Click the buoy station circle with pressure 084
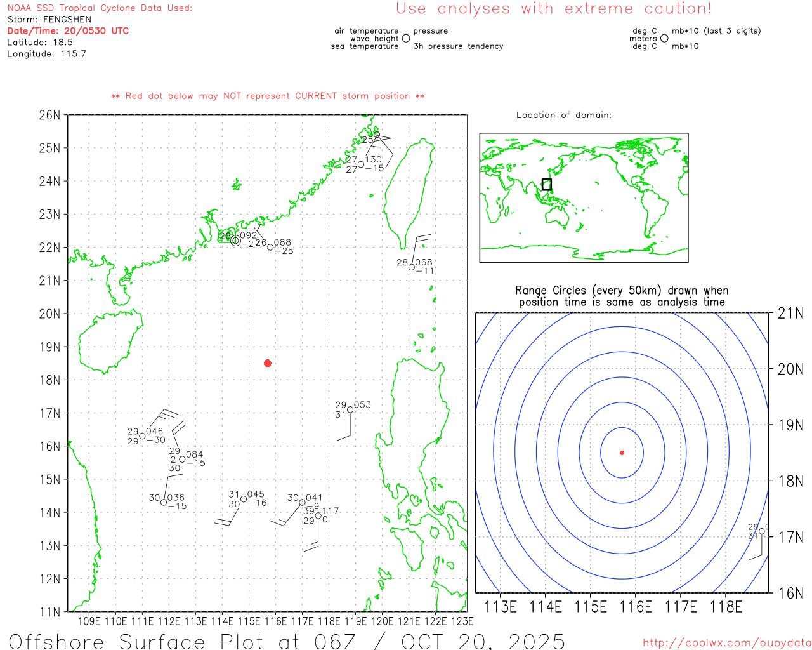Screen dimensions: 812x650 pyautogui.click(x=182, y=459)
